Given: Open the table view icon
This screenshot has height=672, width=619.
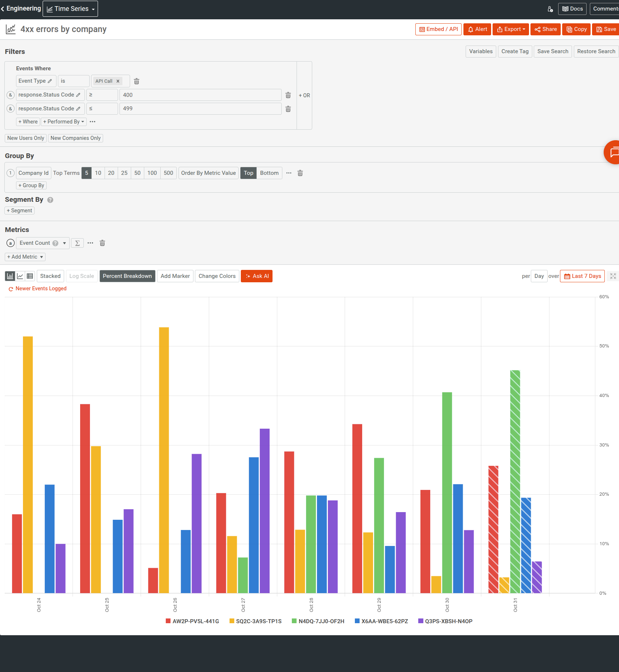Looking at the screenshot, I should click(x=30, y=276).
